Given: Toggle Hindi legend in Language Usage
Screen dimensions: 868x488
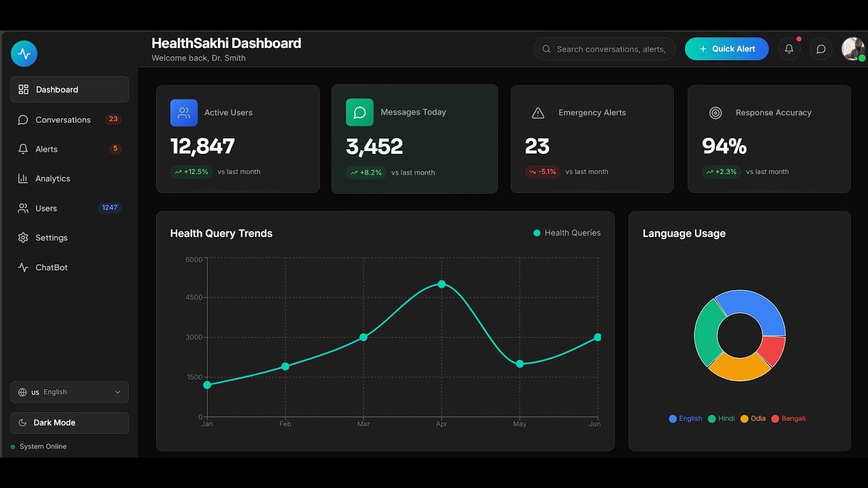Looking at the screenshot, I should coord(722,419).
